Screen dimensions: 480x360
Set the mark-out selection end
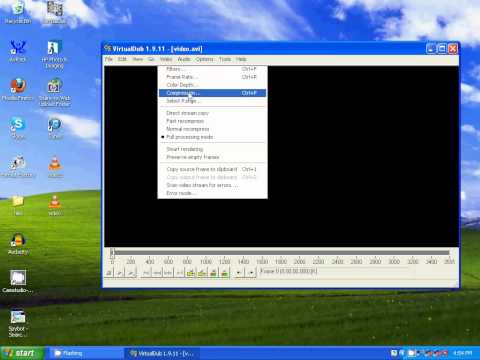click(x=251, y=273)
